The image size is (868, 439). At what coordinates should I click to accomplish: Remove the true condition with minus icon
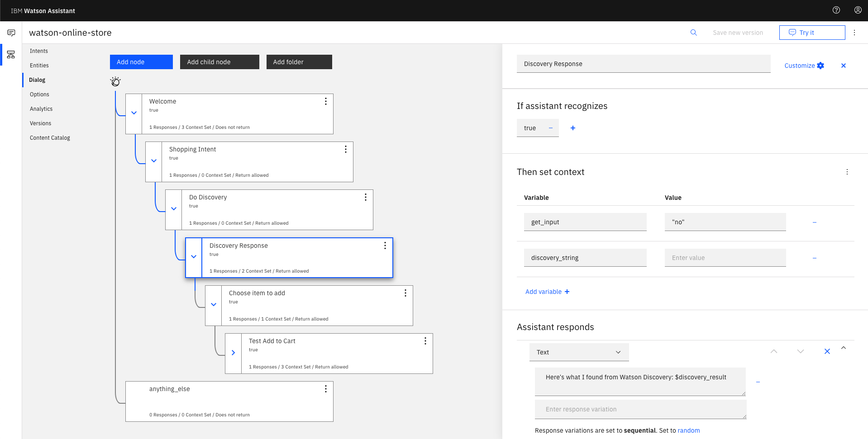551,128
